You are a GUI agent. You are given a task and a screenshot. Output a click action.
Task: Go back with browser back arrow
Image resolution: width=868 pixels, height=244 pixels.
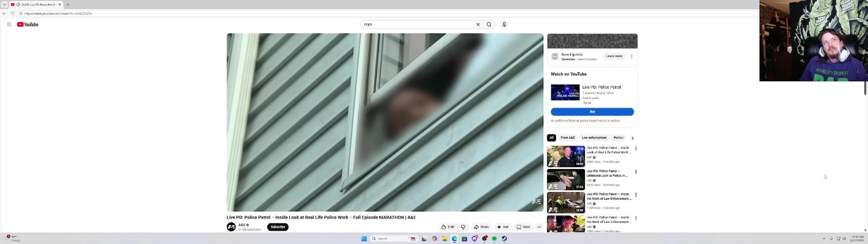coord(4,14)
